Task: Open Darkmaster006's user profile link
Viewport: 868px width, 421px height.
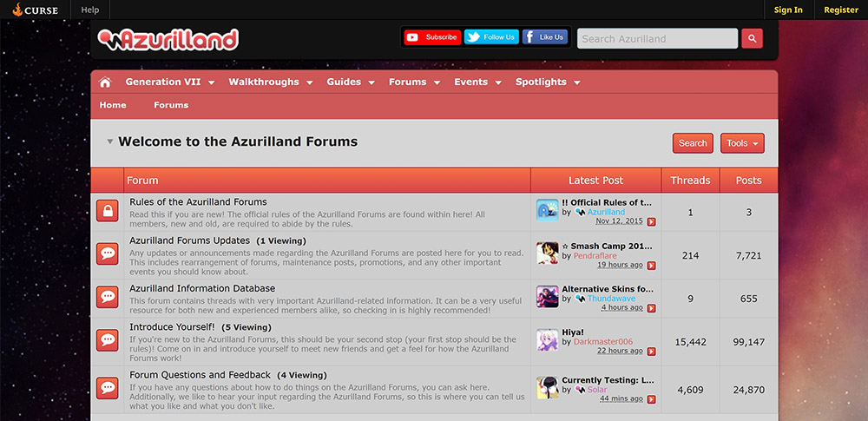Action: point(603,342)
